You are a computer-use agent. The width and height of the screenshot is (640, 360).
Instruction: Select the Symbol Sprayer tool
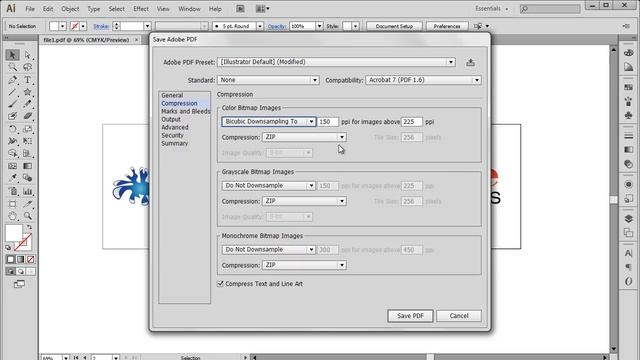(12, 191)
